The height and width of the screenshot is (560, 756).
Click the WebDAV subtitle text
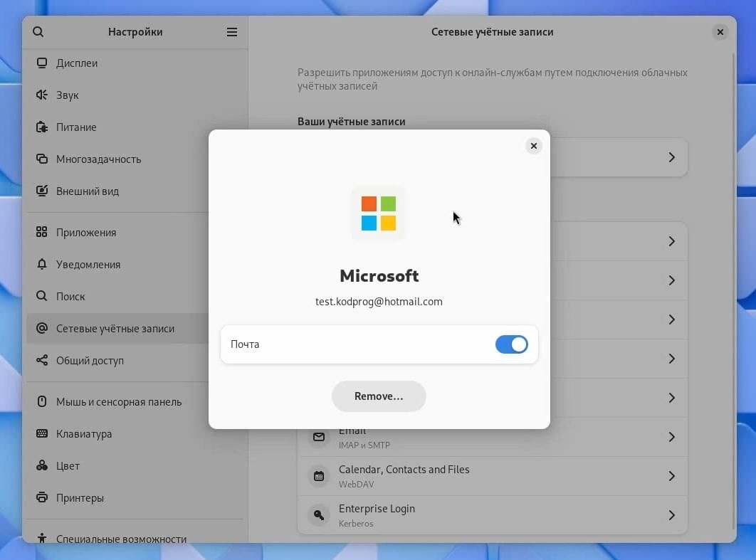click(x=356, y=485)
